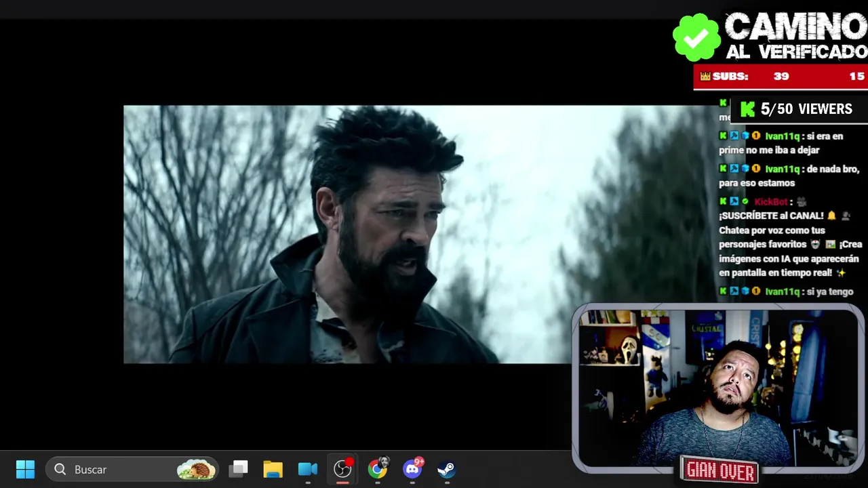Launch File Explorer from the taskbar
Screen dimensions: 868x488
point(273,469)
